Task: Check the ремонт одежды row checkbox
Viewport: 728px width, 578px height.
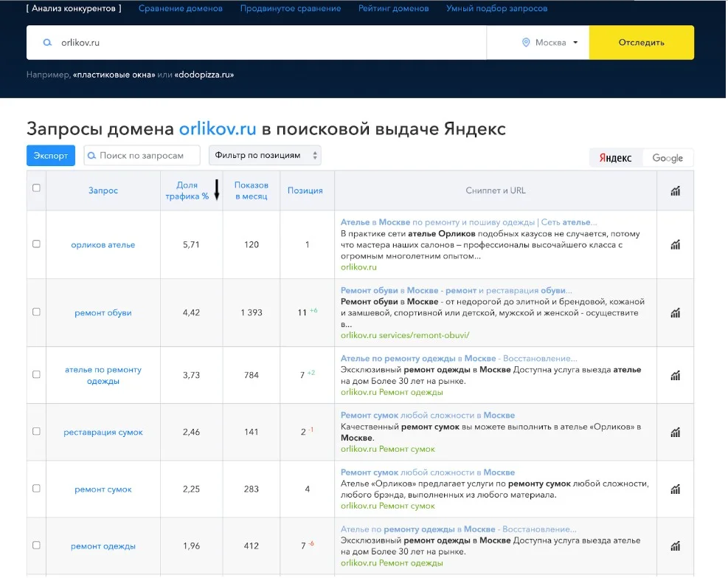Action: pos(36,545)
